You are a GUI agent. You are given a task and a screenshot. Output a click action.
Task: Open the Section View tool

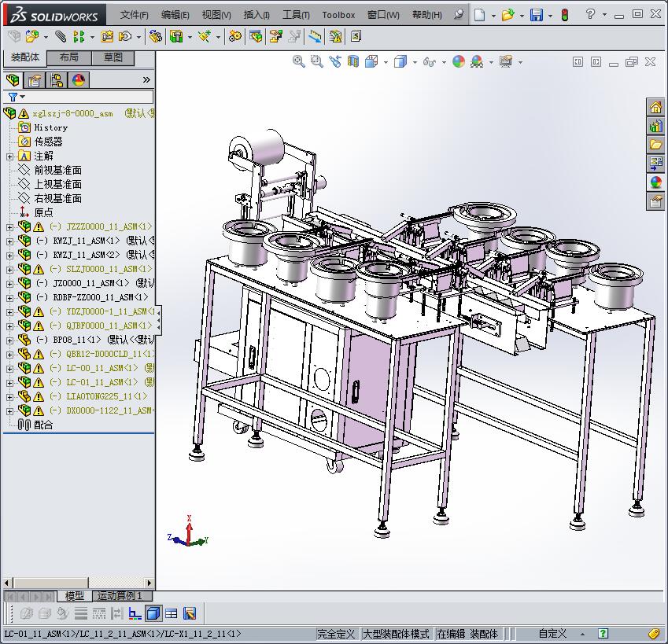point(353,61)
